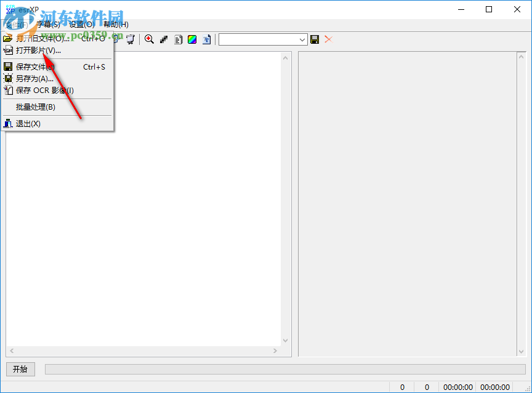The image size is (532, 393).
Task: Choose 退出(X) to exit the program
Action: click(x=57, y=124)
